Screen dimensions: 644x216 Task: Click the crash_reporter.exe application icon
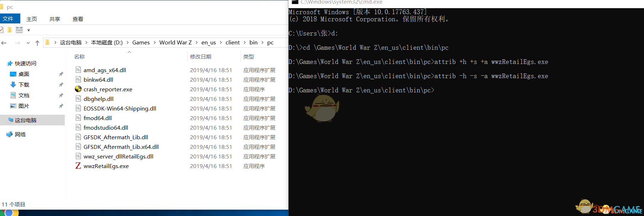[78, 89]
